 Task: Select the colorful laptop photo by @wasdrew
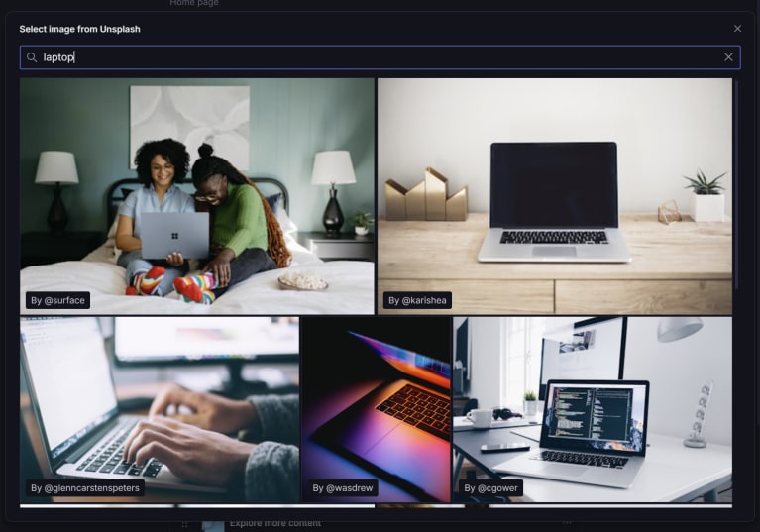pos(377,409)
